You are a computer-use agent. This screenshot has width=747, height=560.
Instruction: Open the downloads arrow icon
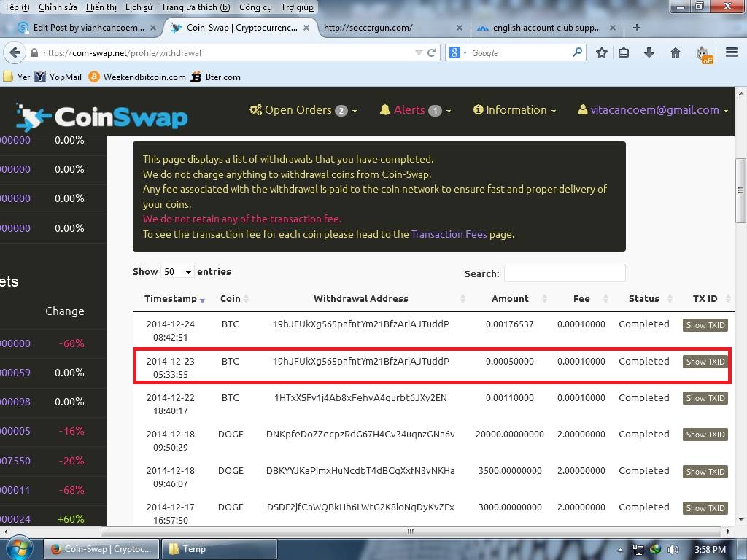coord(649,52)
